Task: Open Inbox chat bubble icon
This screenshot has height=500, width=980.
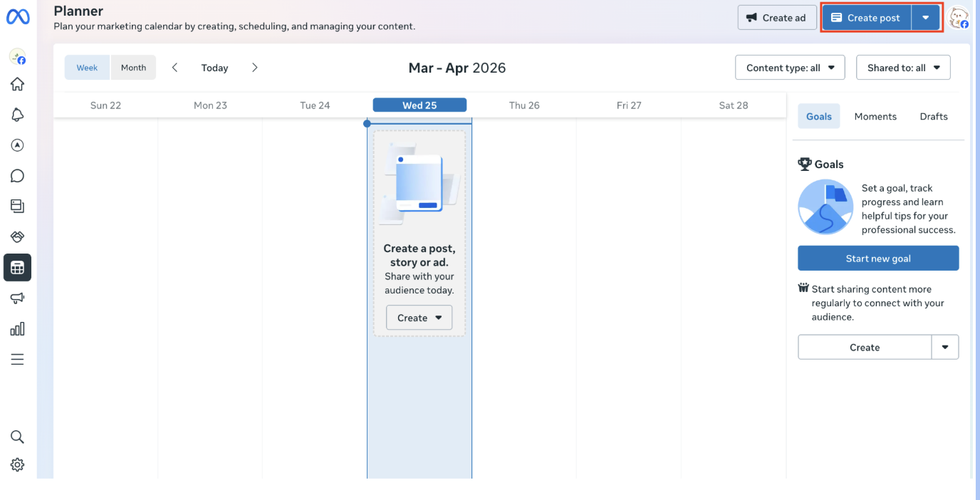Action: [x=18, y=176]
